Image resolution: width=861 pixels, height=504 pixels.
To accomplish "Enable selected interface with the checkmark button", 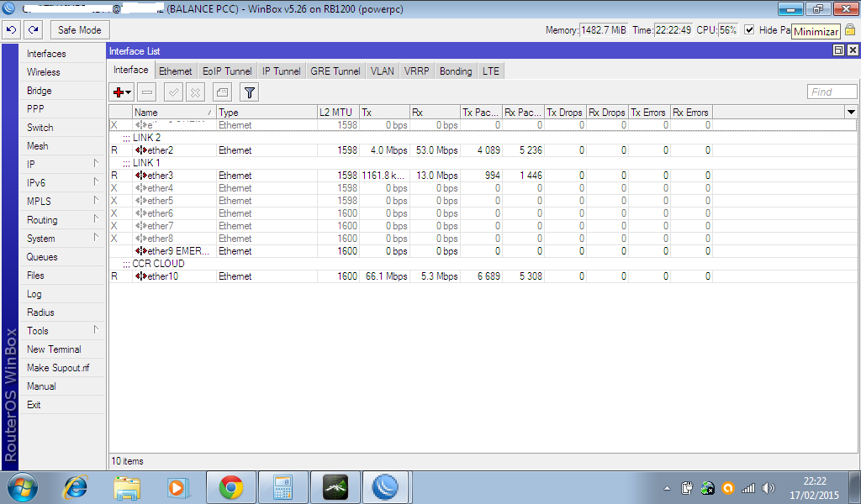I will 173,92.
